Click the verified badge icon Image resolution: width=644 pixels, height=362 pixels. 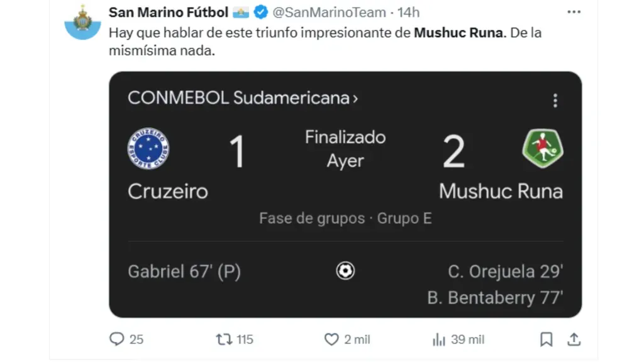[x=261, y=13]
